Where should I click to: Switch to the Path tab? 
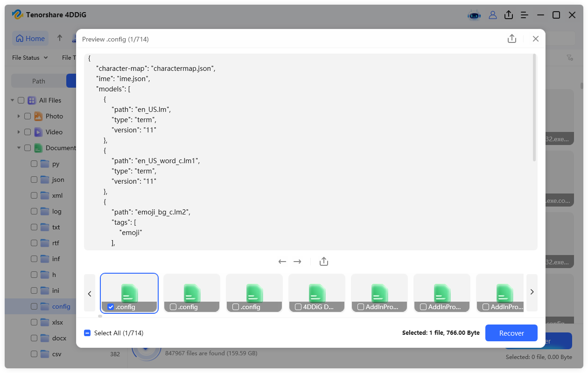pos(39,81)
